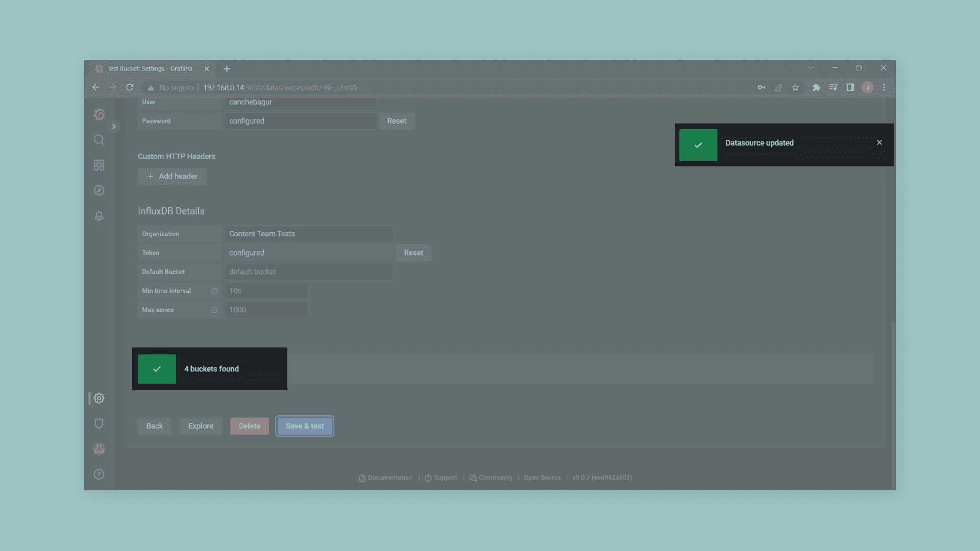The width and height of the screenshot is (980, 551).
Task: Click the Default Bucket input field
Action: coord(309,272)
